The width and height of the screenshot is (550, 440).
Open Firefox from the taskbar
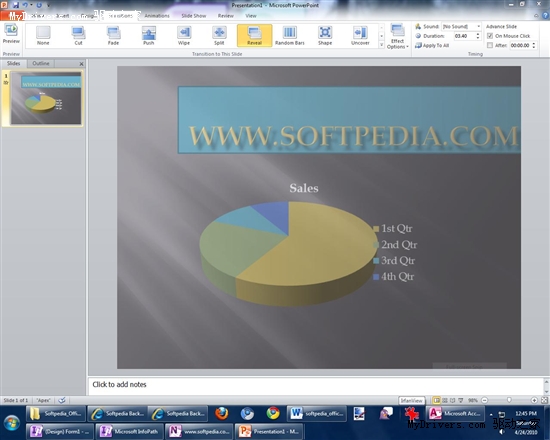(x=221, y=413)
